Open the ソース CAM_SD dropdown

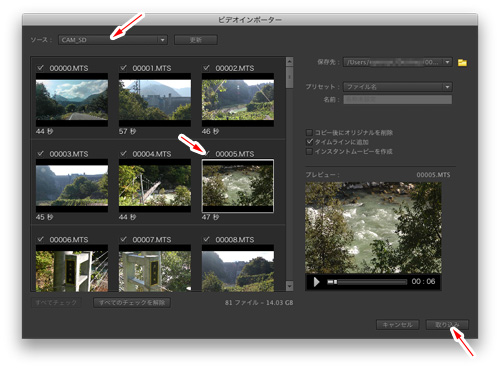pyautogui.click(x=113, y=40)
